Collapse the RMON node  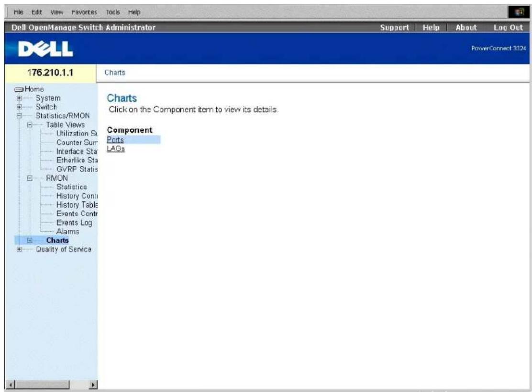(x=30, y=178)
